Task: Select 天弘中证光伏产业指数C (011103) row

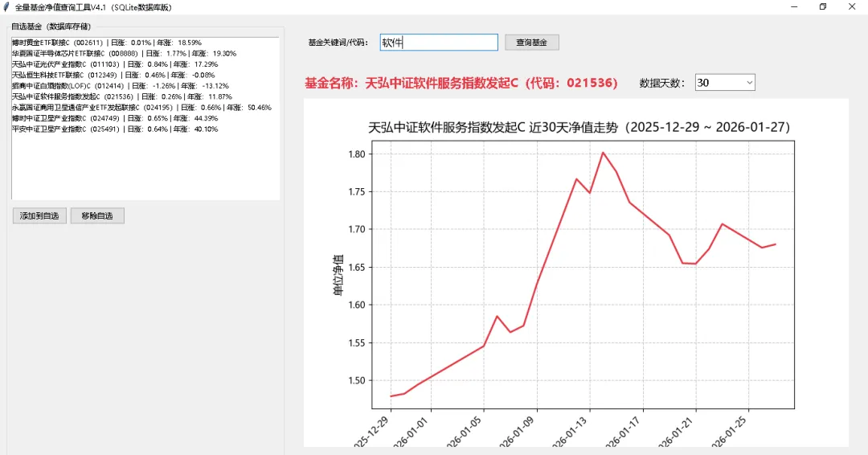Action: [x=145, y=64]
